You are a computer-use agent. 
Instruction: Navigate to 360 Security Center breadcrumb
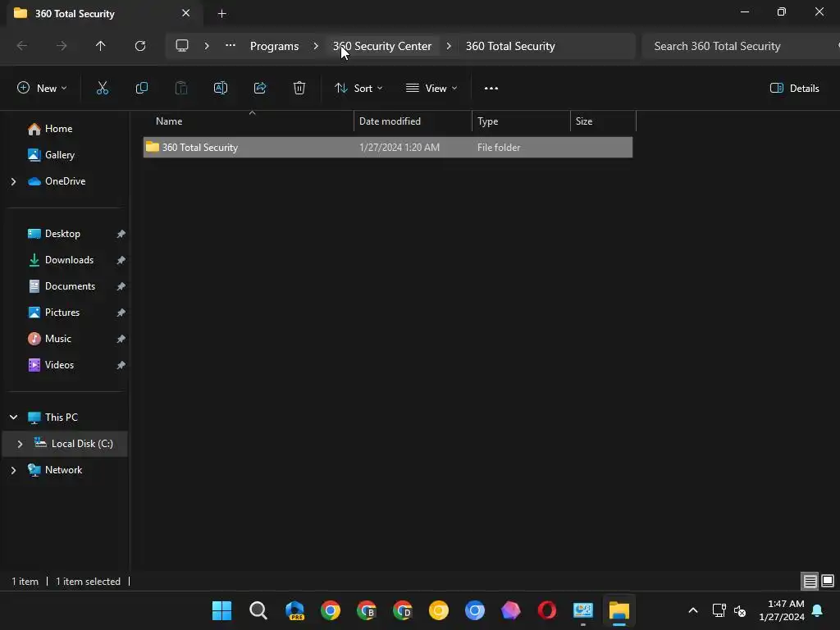382,46
